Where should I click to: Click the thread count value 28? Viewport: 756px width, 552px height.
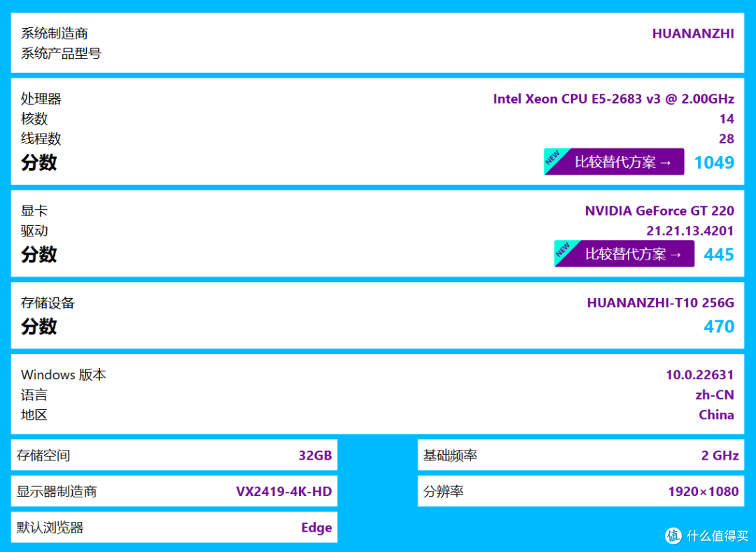pyautogui.click(x=727, y=139)
